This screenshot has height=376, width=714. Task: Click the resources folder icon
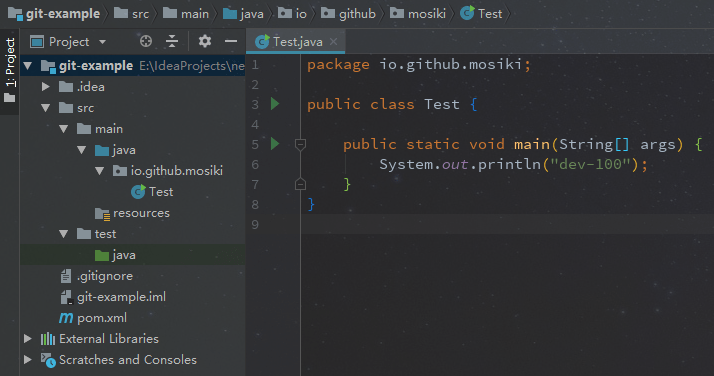pos(102,213)
